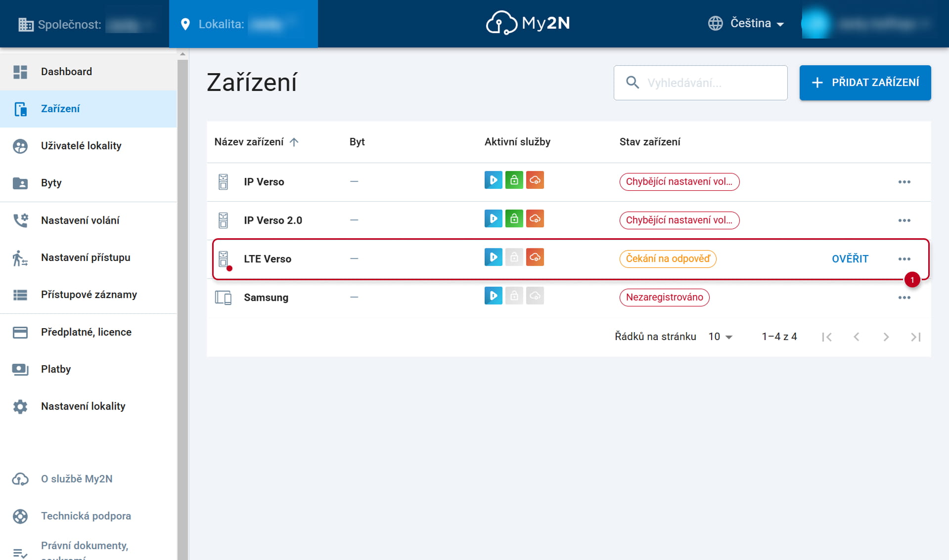949x560 pixels.
Task: Open the Dashboard menu item
Action: pos(88,72)
